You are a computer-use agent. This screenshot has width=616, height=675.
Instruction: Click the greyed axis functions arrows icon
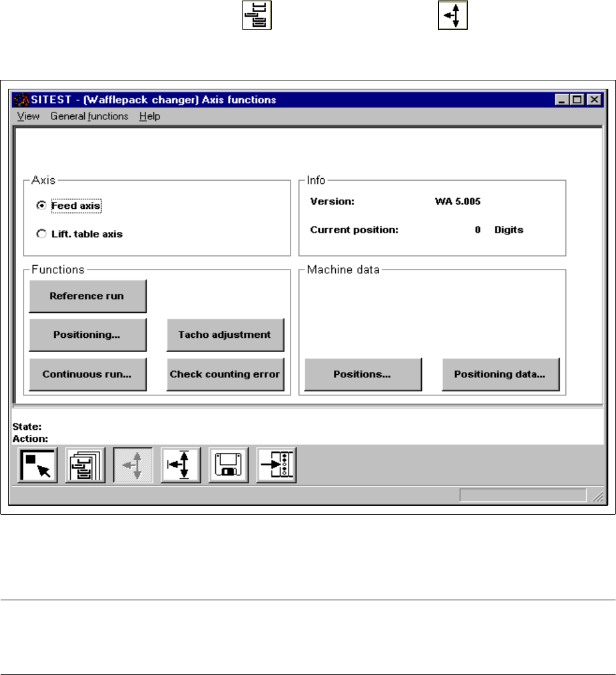[133, 466]
